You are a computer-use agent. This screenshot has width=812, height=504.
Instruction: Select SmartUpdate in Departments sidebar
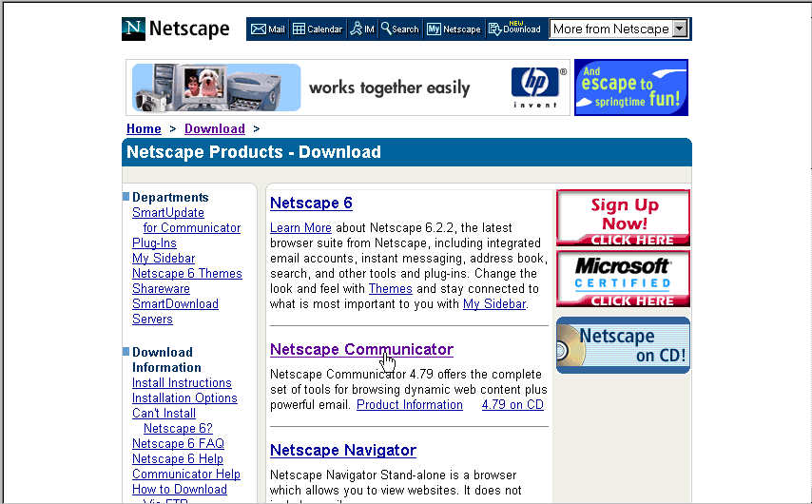coord(168,213)
